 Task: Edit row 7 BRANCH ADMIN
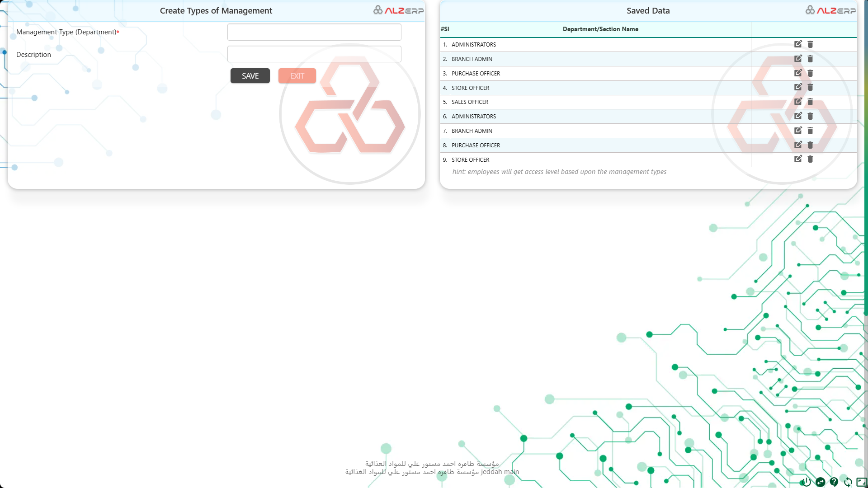click(798, 131)
